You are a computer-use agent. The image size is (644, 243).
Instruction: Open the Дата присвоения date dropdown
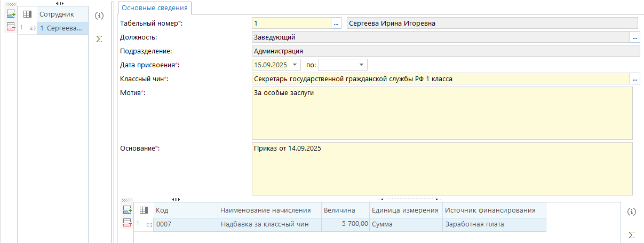tap(295, 65)
